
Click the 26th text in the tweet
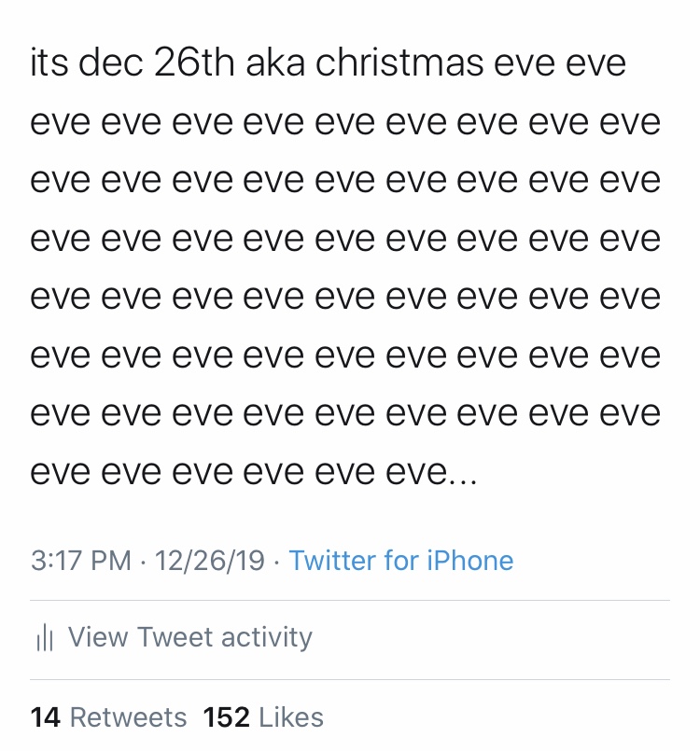tap(194, 63)
